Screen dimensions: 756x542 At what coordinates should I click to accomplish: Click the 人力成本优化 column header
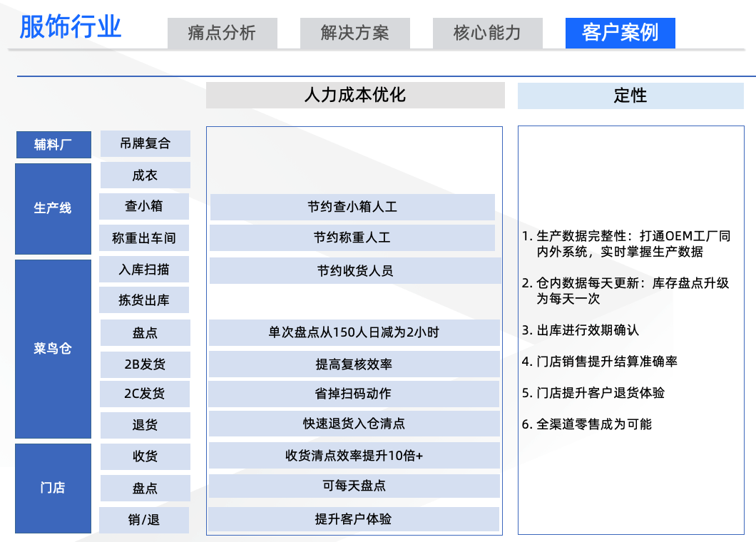click(x=354, y=95)
